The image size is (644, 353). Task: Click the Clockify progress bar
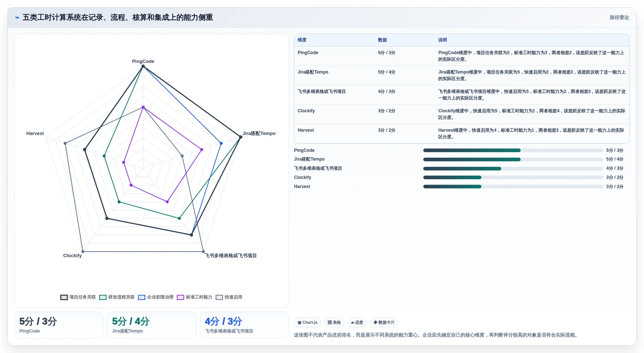click(x=513, y=177)
